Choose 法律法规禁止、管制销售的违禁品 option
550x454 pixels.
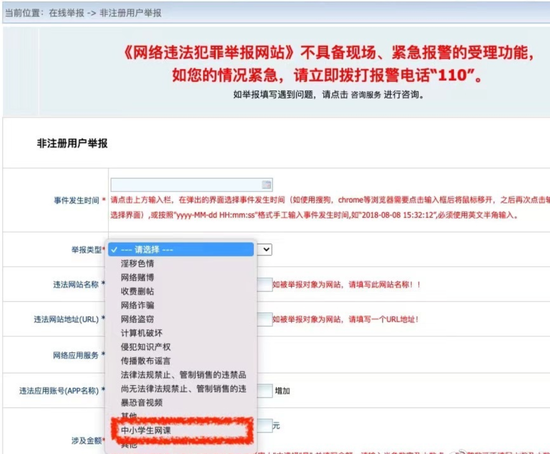click(x=183, y=375)
